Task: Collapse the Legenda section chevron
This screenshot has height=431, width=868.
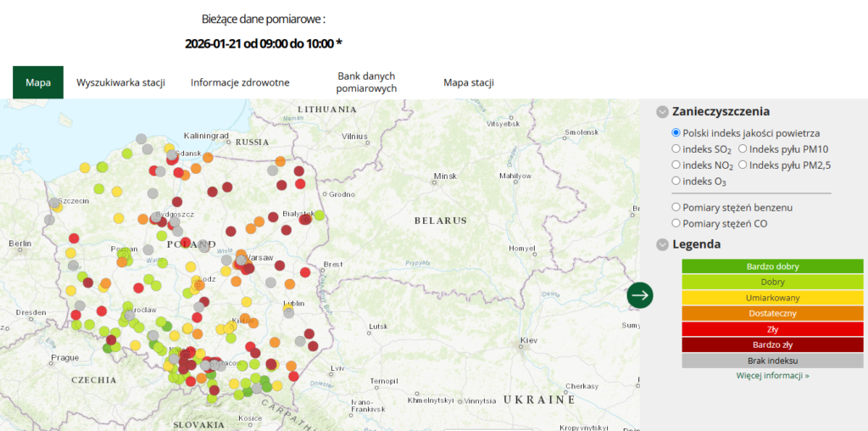Action: tap(662, 245)
